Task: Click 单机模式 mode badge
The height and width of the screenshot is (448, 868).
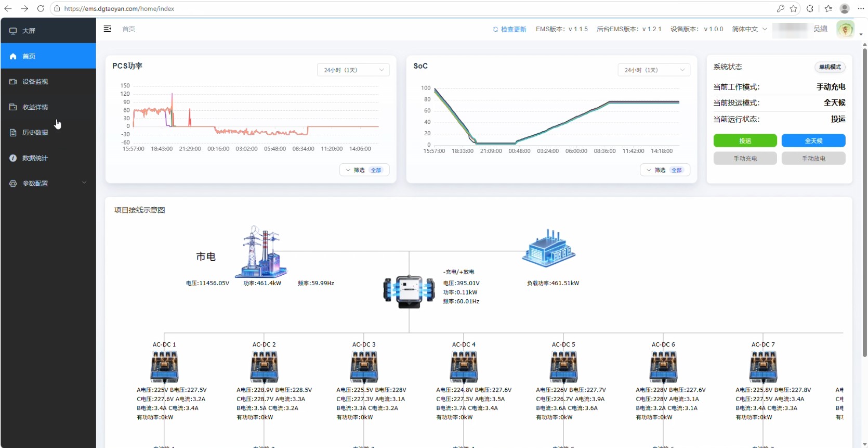Action: pyautogui.click(x=830, y=67)
